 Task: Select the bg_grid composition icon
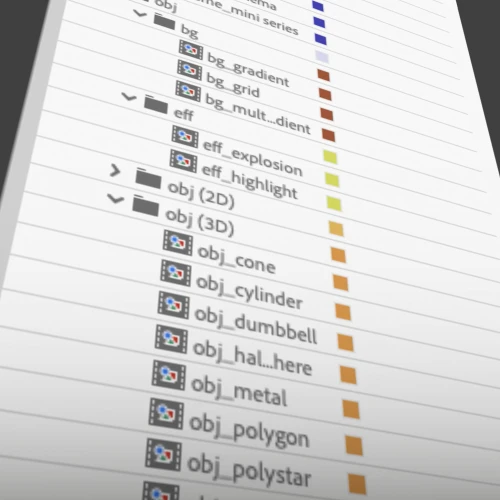click(189, 70)
